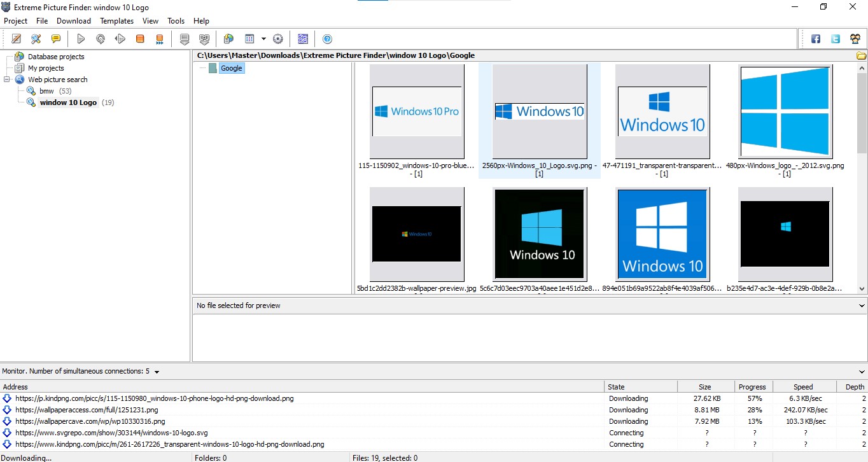Collapse the Web picture search node
This screenshot has width=868, height=462.
pyautogui.click(x=7, y=80)
